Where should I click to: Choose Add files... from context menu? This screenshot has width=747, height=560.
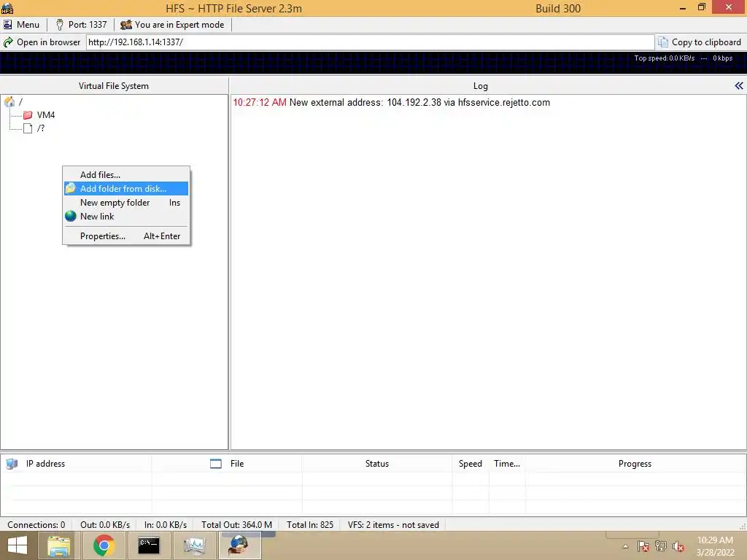click(x=126, y=175)
